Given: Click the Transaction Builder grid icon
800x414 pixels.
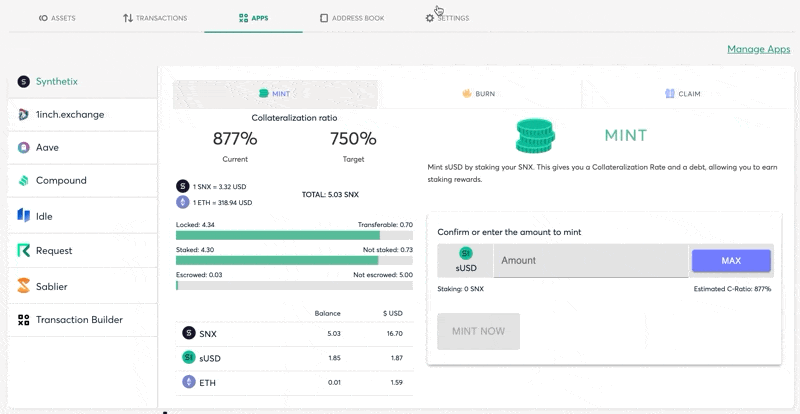Looking at the screenshot, I should 23,320.
